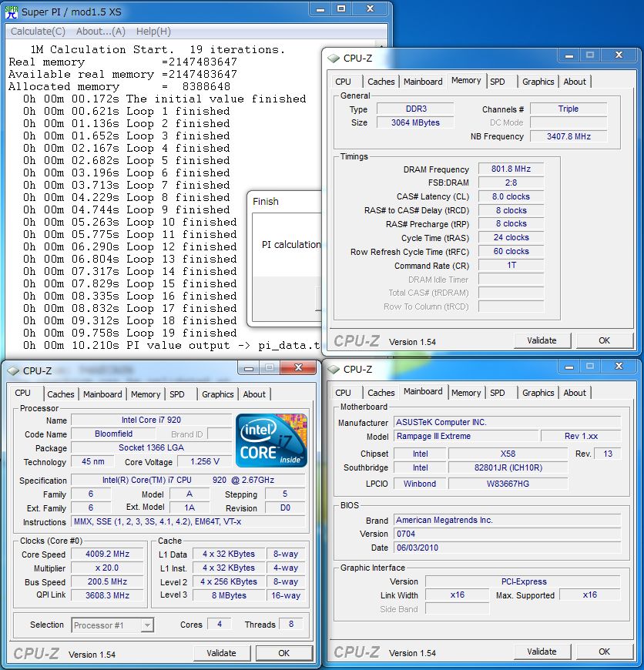Open the Help(H) menu in Super PI

point(153,32)
